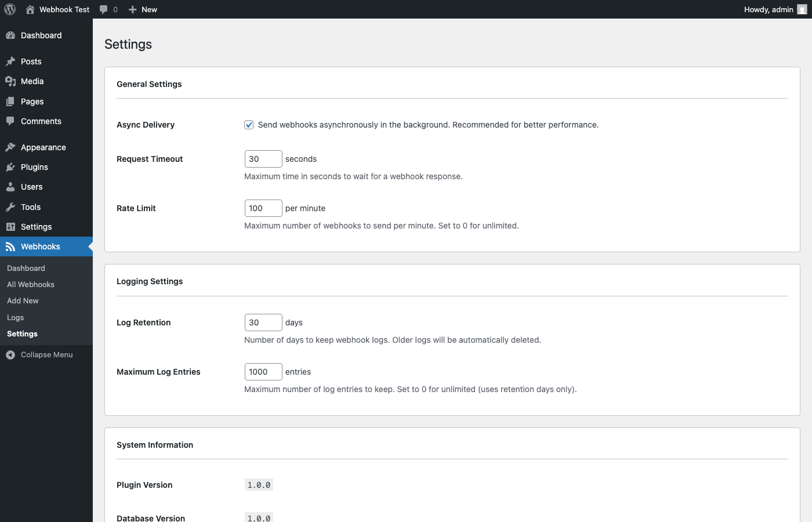Open All Webhooks from the submenu
The image size is (812, 522).
pos(30,284)
